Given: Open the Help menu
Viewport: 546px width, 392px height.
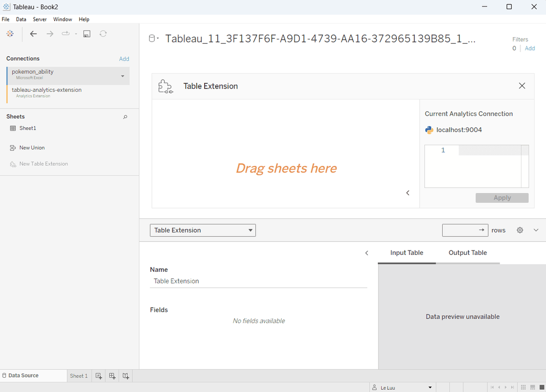Looking at the screenshot, I should pyautogui.click(x=84, y=19).
